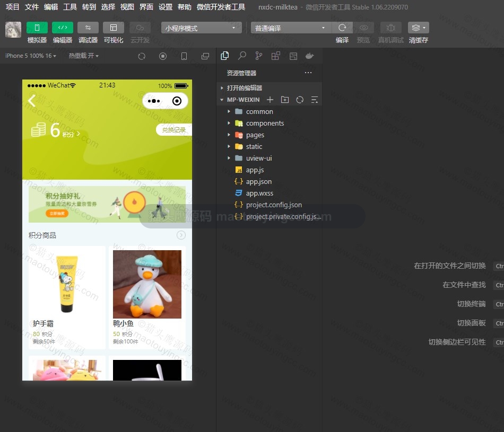Click the 编译 compile refresh icon
The width and height of the screenshot is (504, 432).
pos(342,28)
